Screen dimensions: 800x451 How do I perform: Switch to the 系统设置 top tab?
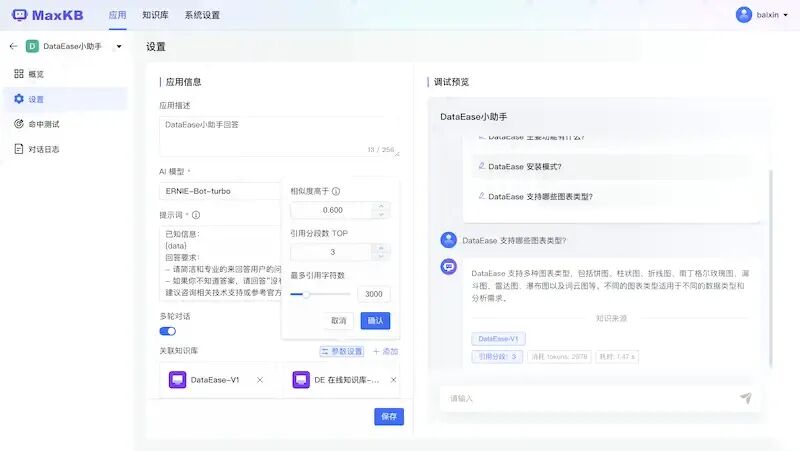pyautogui.click(x=202, y=15)
